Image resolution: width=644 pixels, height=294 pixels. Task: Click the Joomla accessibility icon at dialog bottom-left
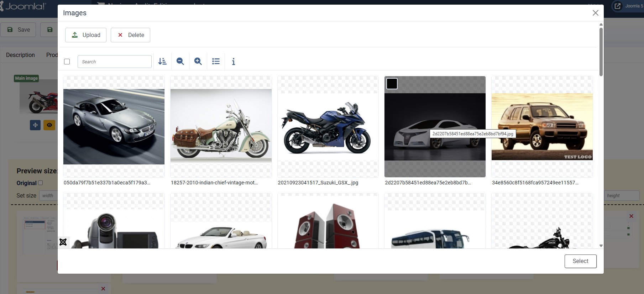[63, 242]
